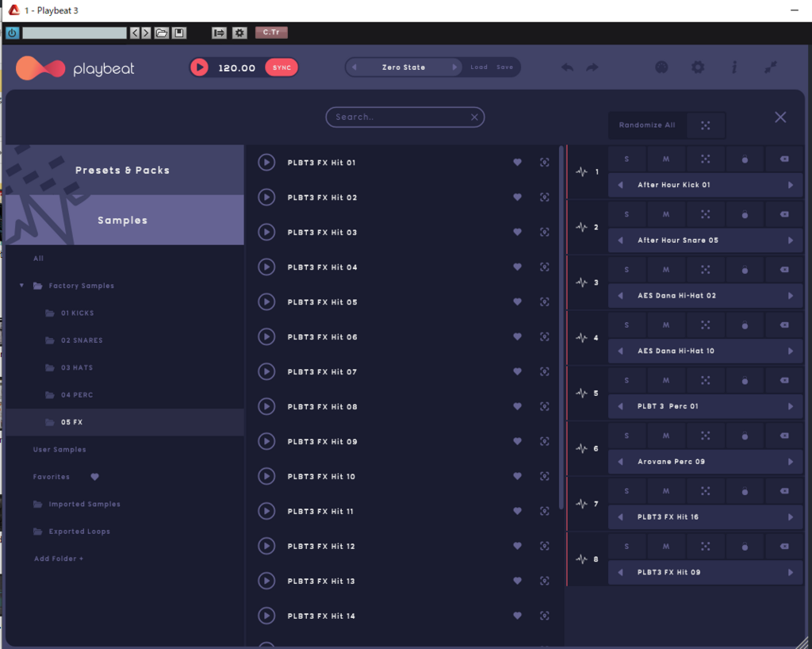Viewport: 812px width, 649px height.
Task: Click the target icon for PLBT3 FX Hit 12
Action: pyautogui.click(x=544, y=545)
